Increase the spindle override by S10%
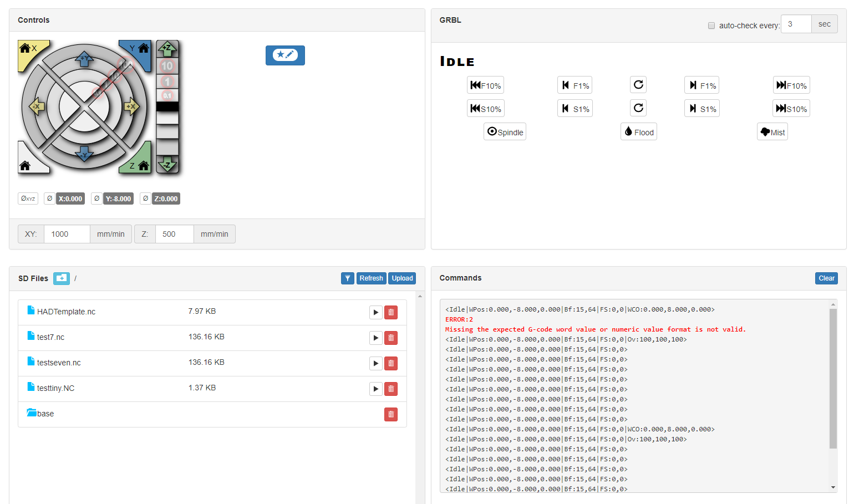The image size is (854, 504). click(x=791, y=109)
